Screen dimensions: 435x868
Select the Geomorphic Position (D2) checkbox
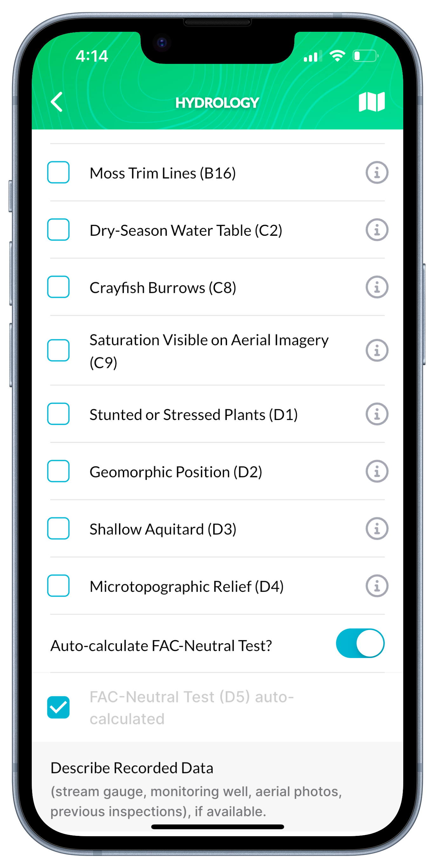[58, 471]
